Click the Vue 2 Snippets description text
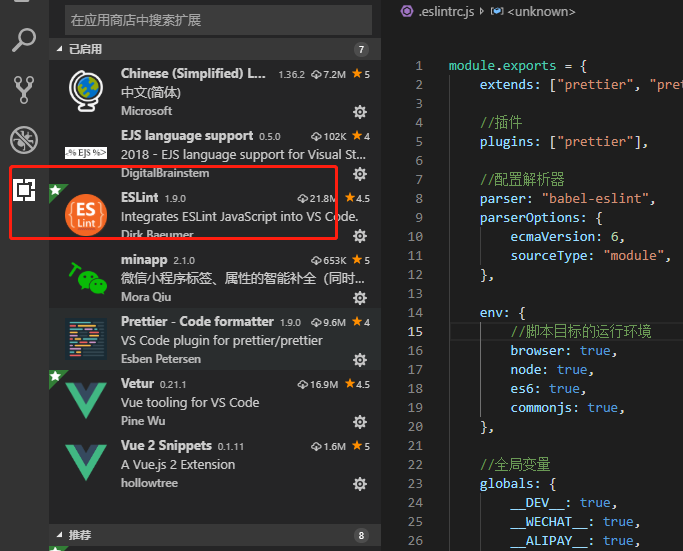683x551 pixels. coord(178,465)
